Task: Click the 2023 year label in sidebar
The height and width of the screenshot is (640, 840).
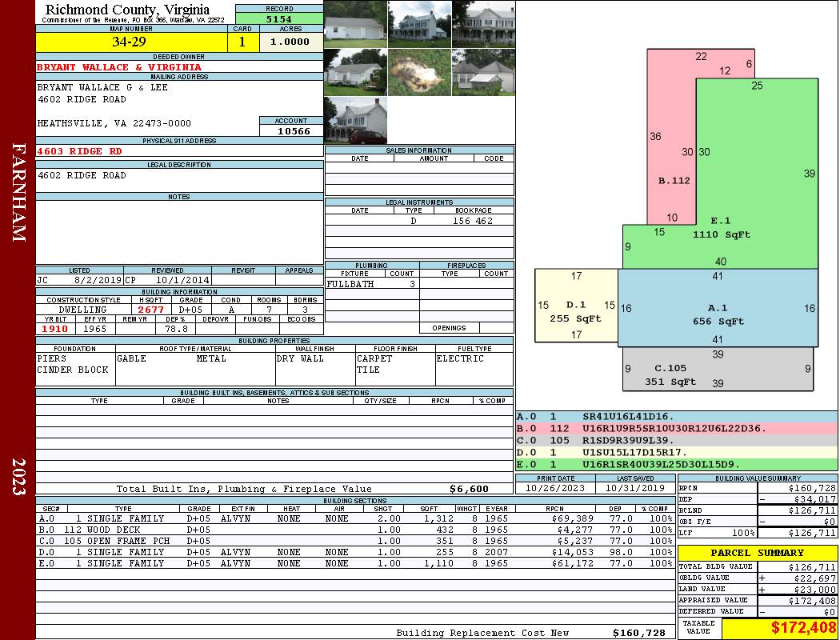Action: 18,476
